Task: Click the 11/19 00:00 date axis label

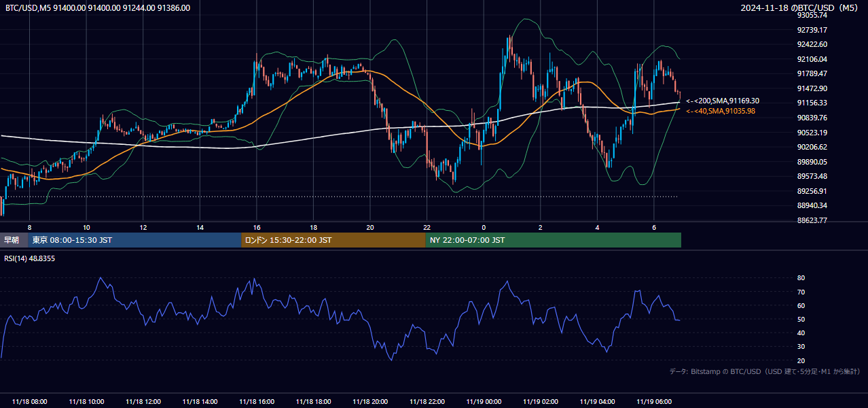Action: tap(484, 402)
